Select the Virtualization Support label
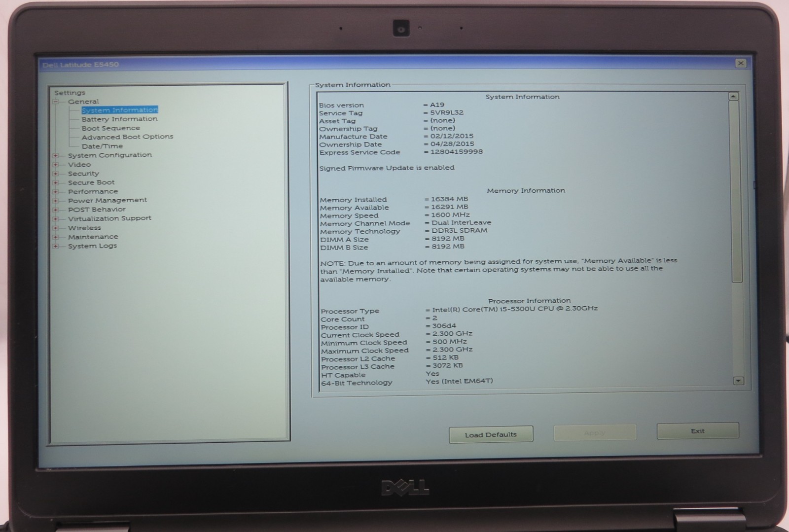789x532 pixels. pos(110,218)
